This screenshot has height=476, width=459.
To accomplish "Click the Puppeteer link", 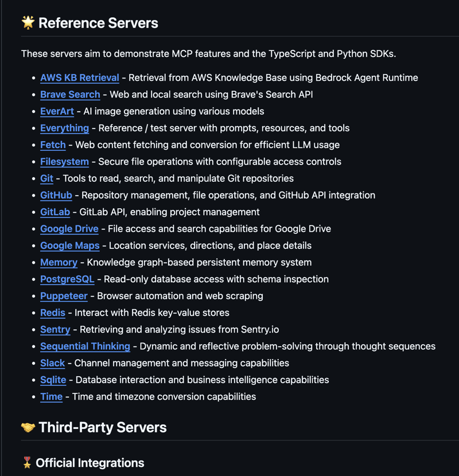I will [x=64, y=296].
